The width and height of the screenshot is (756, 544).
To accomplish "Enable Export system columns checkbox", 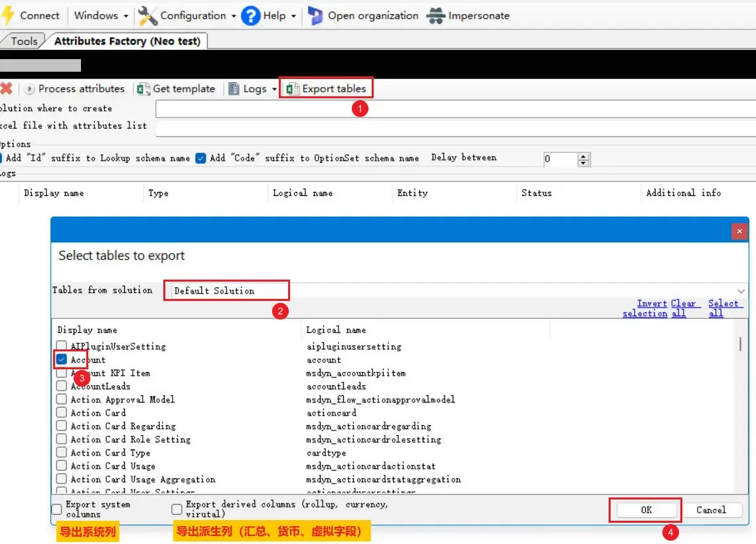I will [x=57, y=509].
